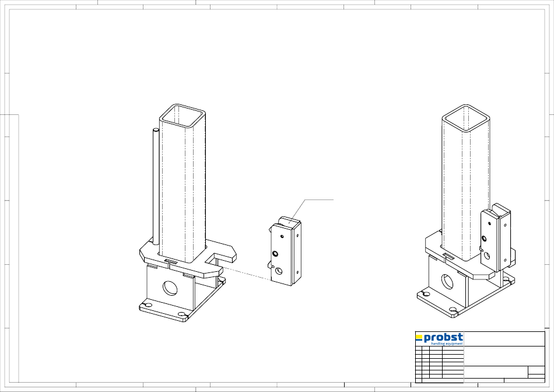Screen dimensions: 554x392
Task: Click the large round hole in left assembly bracket
Action: point(170,288)
